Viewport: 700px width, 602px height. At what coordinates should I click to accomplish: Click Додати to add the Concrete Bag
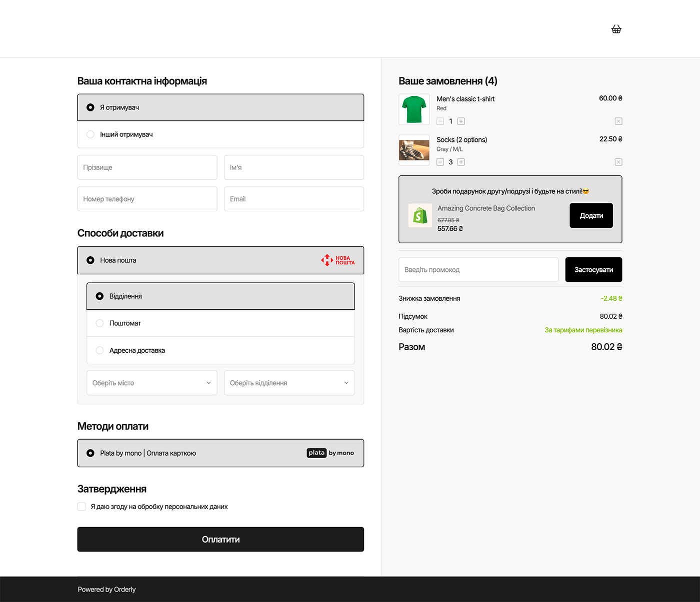tap(591, 215)
